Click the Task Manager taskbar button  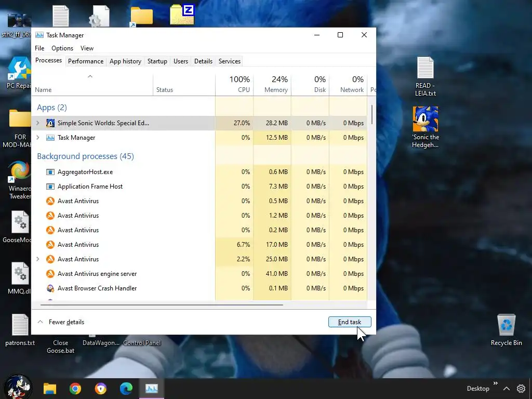(x=152, y=389)
